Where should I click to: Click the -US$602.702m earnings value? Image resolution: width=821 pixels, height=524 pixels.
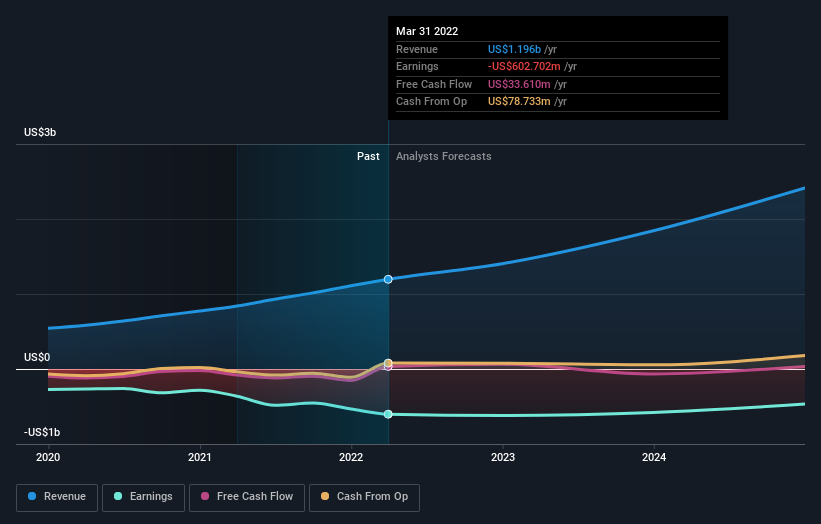point(524,66)
